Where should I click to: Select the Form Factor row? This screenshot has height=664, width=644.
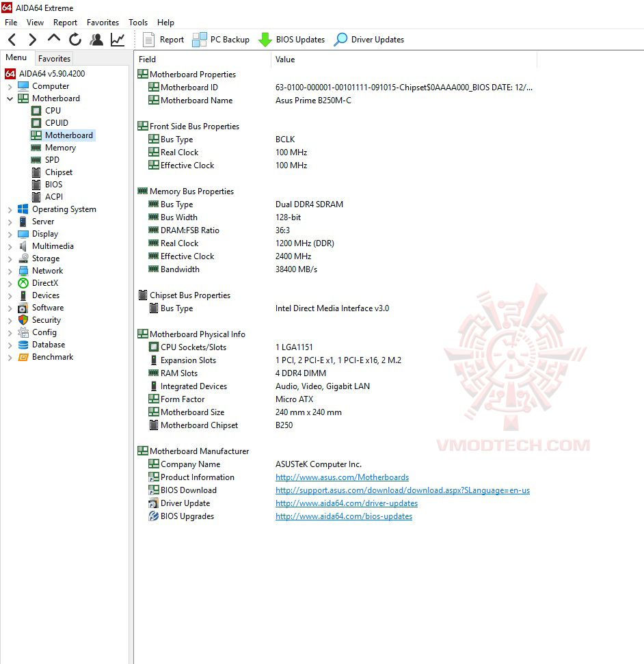(336, 399)
